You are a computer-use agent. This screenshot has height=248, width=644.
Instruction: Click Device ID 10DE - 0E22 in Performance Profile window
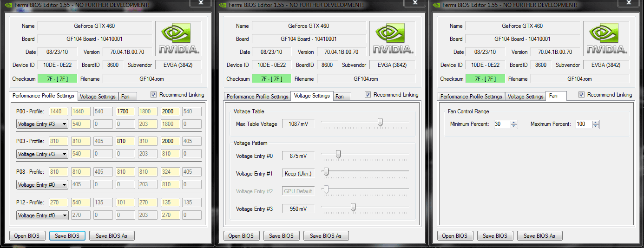coord(57,65)
